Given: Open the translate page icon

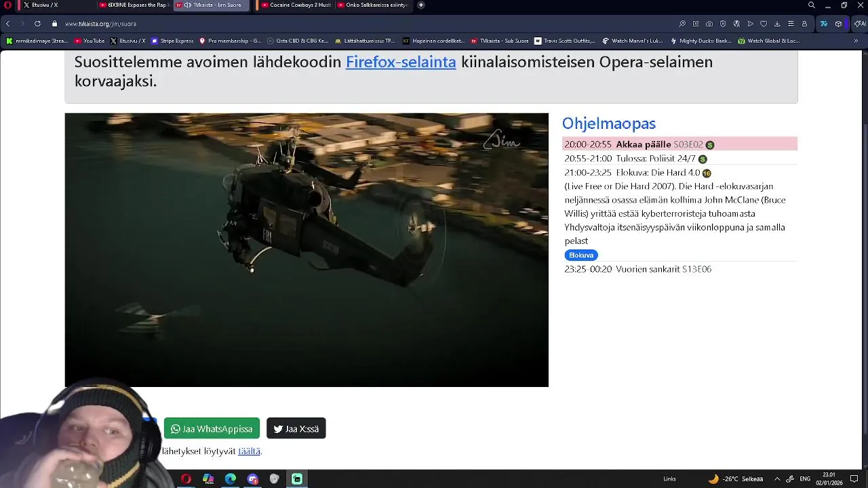Looking at the screenshot, I should click(736, 24).
